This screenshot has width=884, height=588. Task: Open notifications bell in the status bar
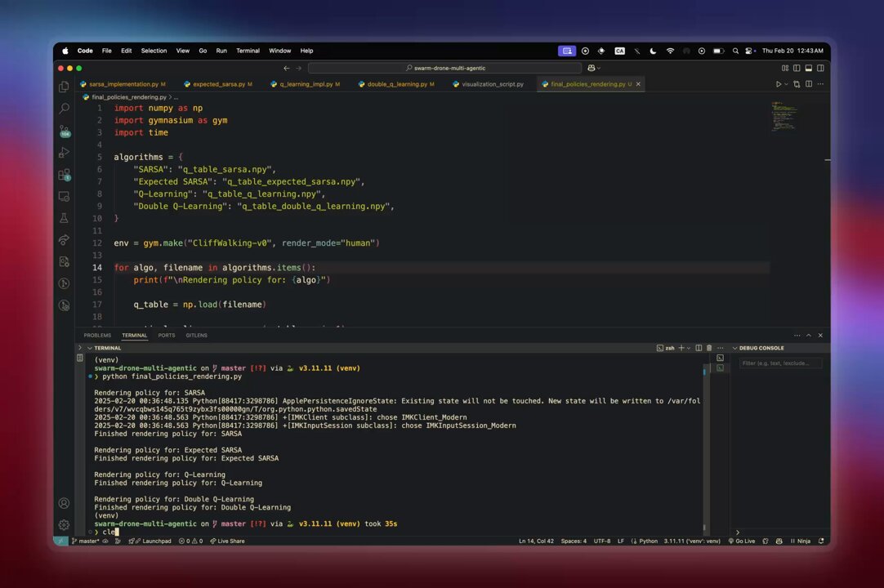tap(821, 541)
